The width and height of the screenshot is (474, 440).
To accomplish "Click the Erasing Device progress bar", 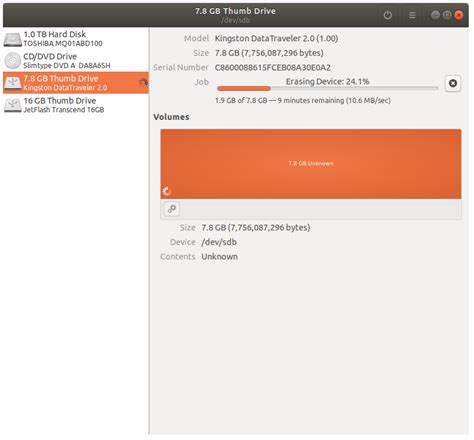I will (x=327, y=88).
